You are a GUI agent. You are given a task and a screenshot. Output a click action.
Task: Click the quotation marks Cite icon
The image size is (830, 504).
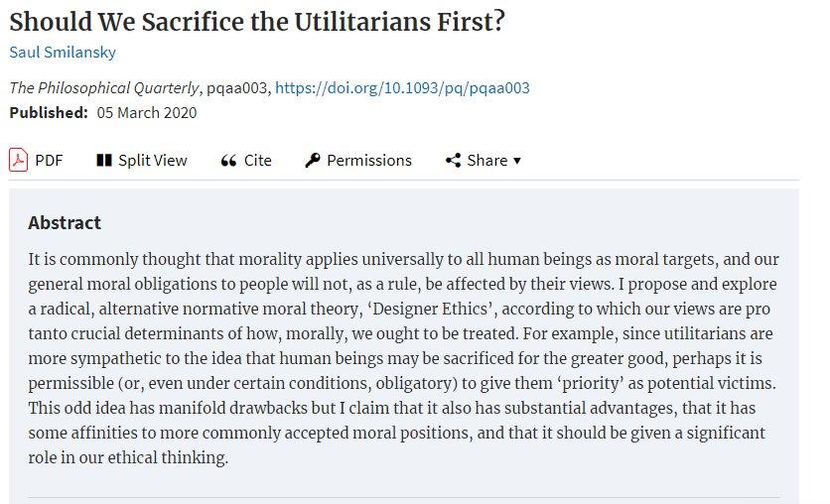click(228, 161)
